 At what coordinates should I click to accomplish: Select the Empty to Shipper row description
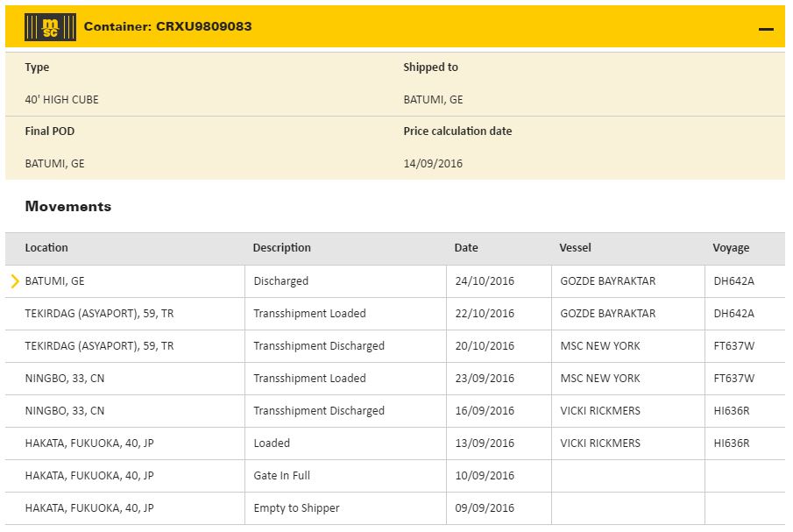pyautogui.click(x=295, y=508)
